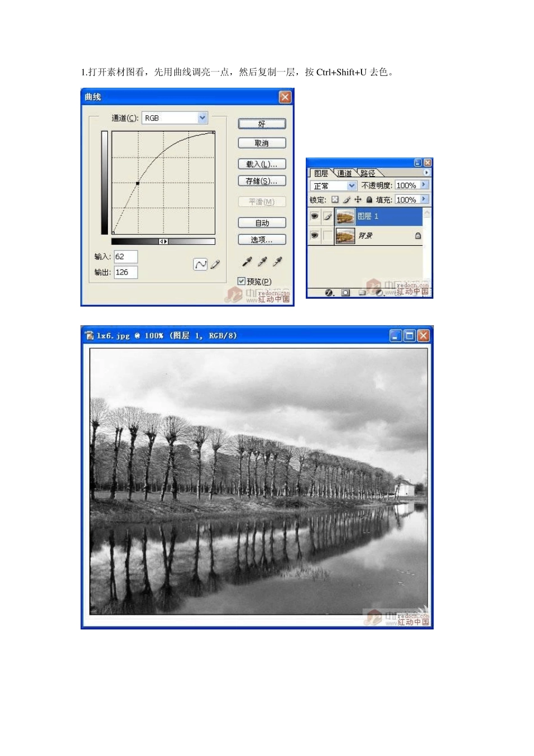Select the 背景 layer thumbnail
The width and height of the screenshot is (534, 756).
point(345,236)
